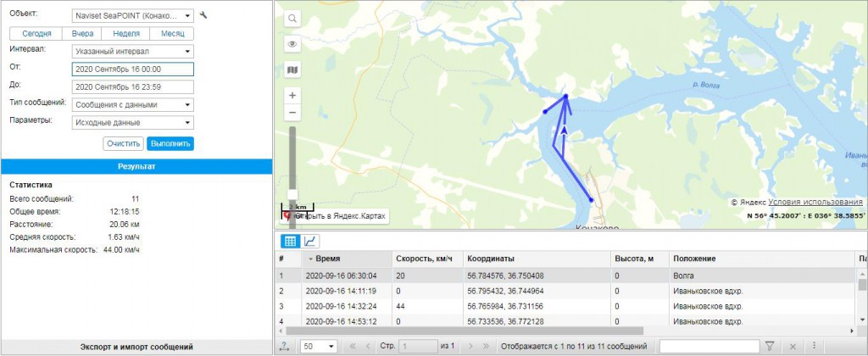Switch to chart view of messages
The width and height of the screenshot is (868, 356).
[x=310, y=241]
